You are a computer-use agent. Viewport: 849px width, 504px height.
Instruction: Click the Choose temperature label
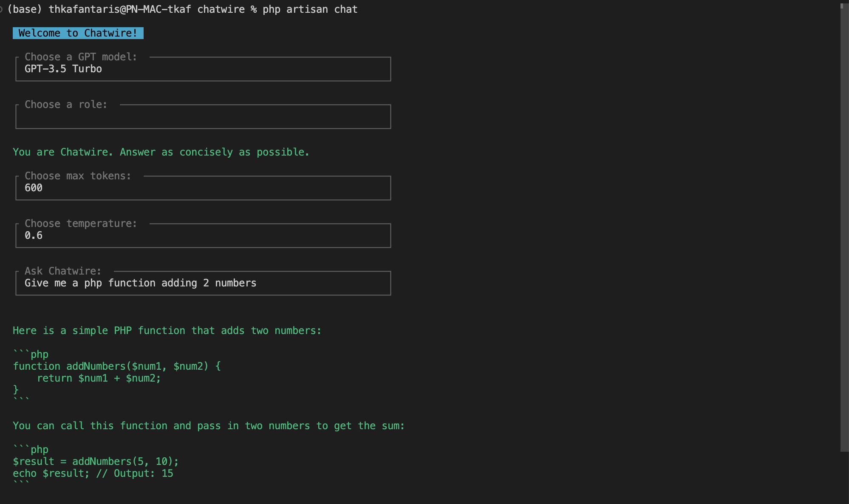coord(81,224)
